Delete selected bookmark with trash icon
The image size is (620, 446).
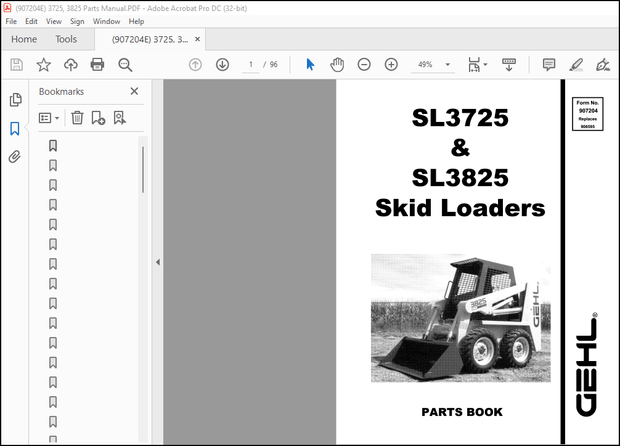pos(77,118)
